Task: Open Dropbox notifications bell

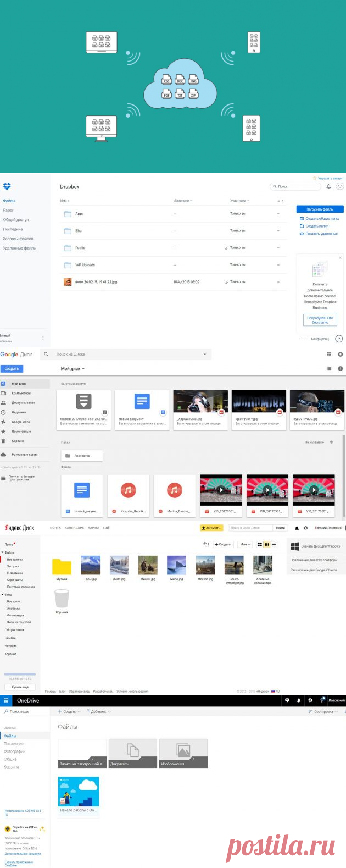Action: point(328,187)
